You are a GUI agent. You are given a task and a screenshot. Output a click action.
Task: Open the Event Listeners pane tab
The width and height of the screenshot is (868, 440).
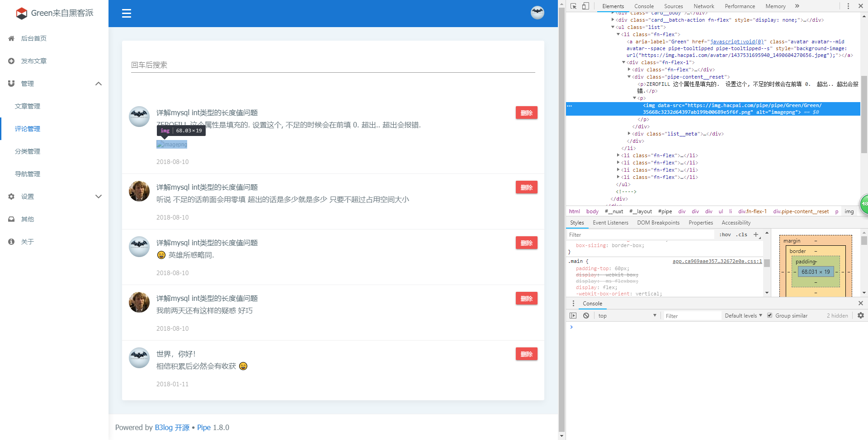610,223
